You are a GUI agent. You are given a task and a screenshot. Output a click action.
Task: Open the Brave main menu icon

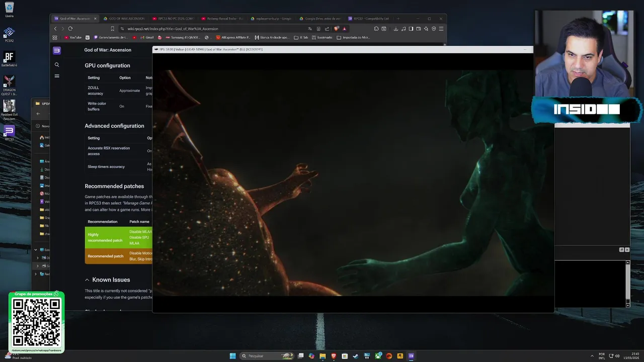click(441, 29)
